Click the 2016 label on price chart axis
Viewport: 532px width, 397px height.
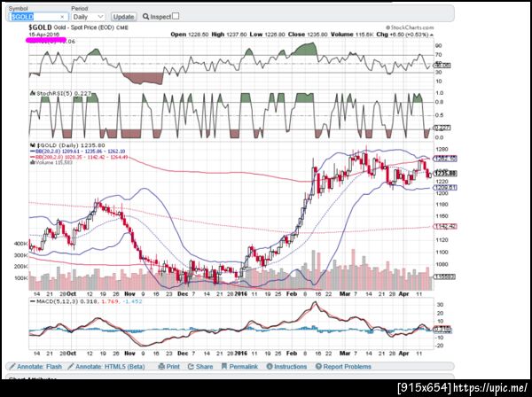click(240, 294)
